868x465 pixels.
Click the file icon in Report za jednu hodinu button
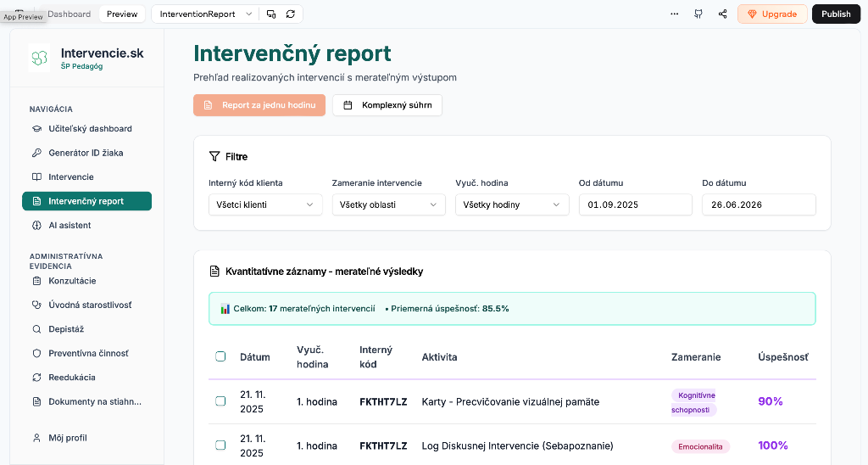point(209,105)
